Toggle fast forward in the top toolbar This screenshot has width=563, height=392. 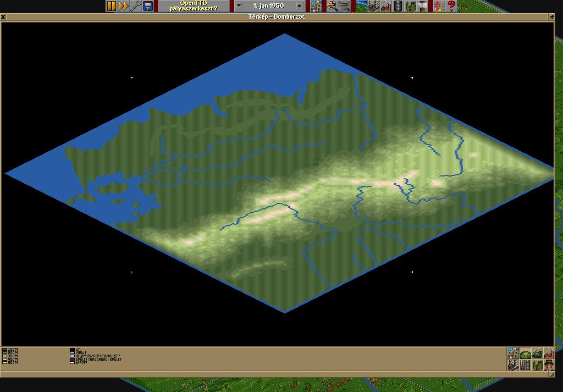tap(124, 5)
